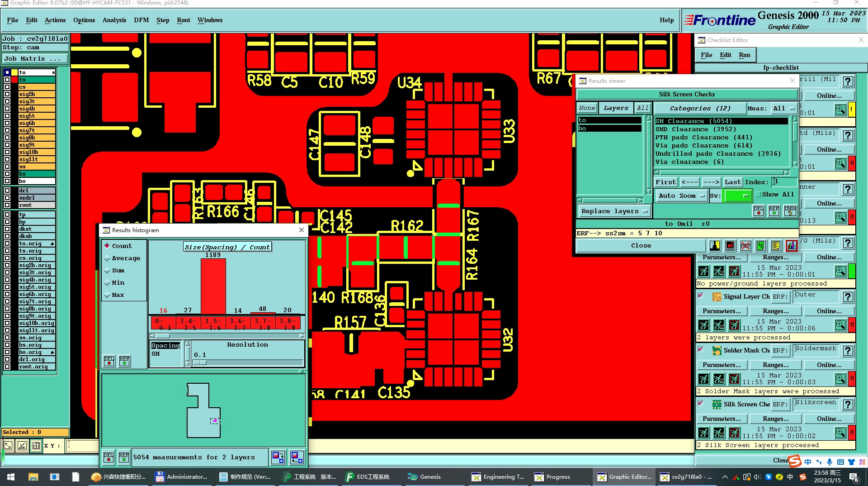This screenshot has width=868, height=486.
Task: Open the Replace layers dropdown
Action: pos(614,211)
